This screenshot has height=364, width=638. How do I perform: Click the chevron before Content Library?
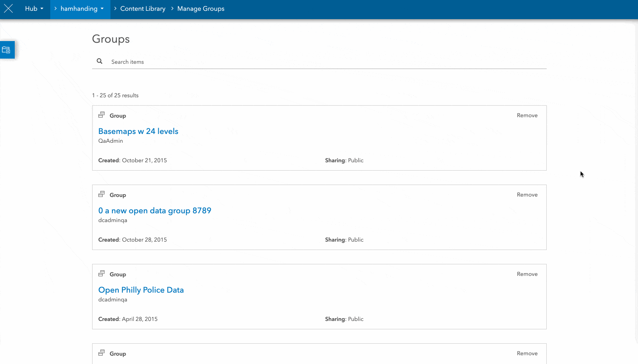[x=114, y=8]
